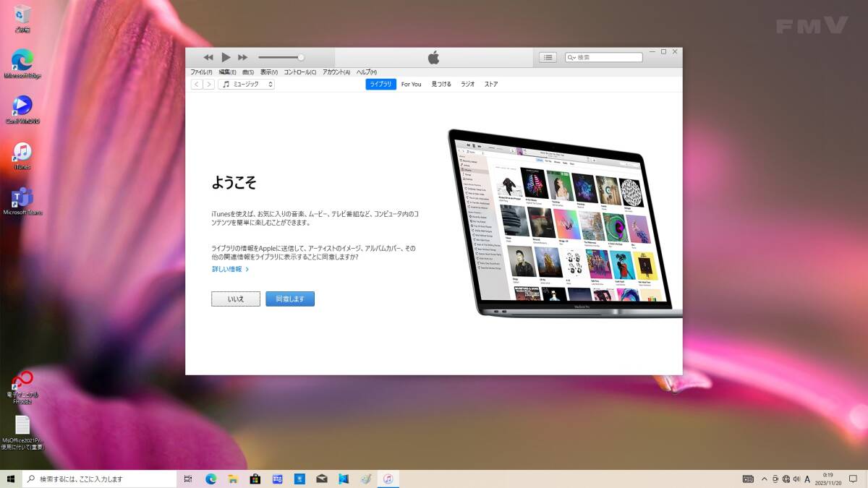Open the 詳しい情報 link
This screenshot has width=868, height=488.
coord(230,269)
